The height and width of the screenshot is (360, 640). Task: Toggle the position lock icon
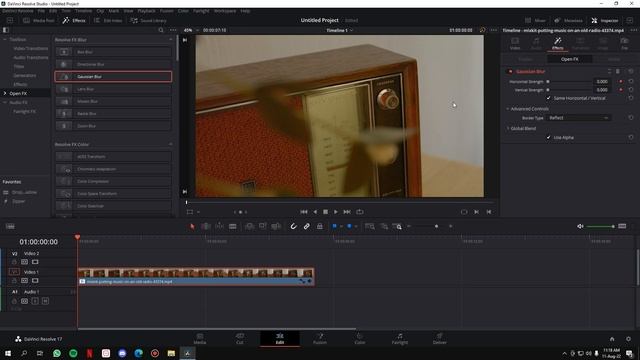320,226
